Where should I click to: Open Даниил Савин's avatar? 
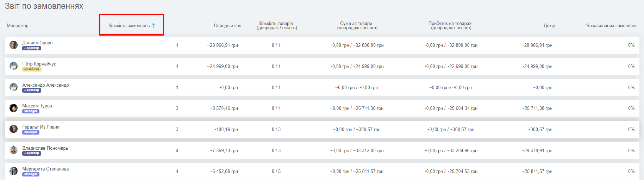pyautogui.click(x=13, y=45)
